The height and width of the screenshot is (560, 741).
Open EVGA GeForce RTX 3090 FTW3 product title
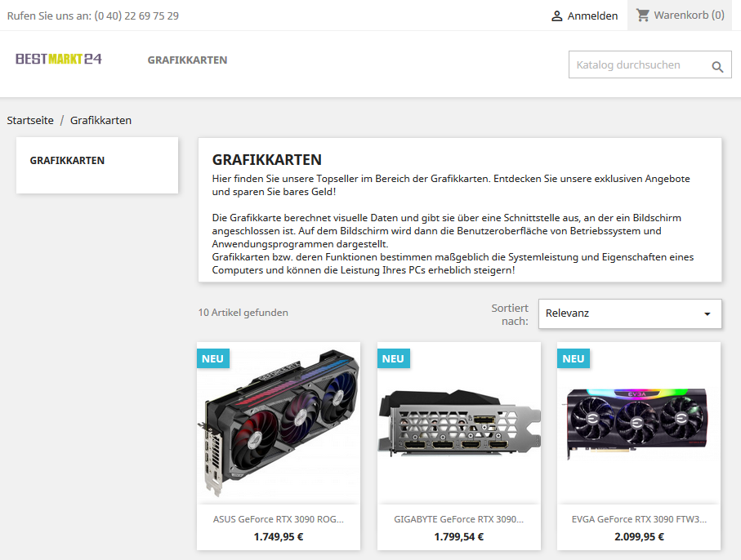(639, 519)
